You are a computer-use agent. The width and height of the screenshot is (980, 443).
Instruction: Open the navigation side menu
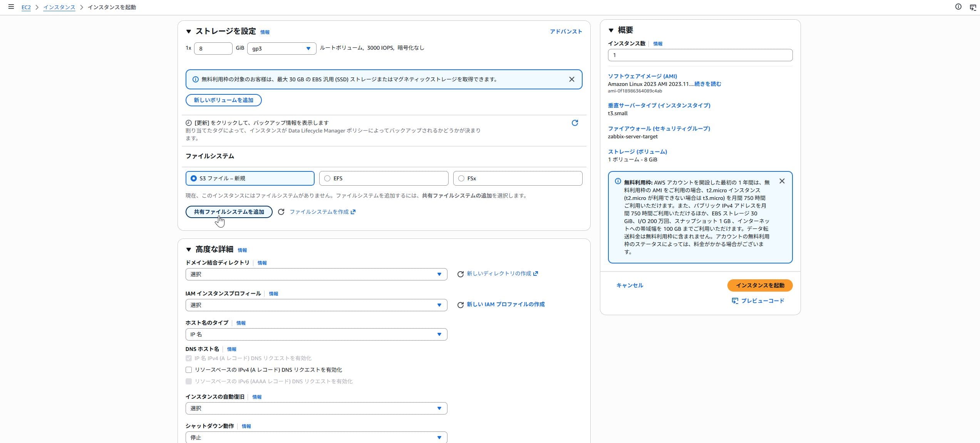click(10, 7)
